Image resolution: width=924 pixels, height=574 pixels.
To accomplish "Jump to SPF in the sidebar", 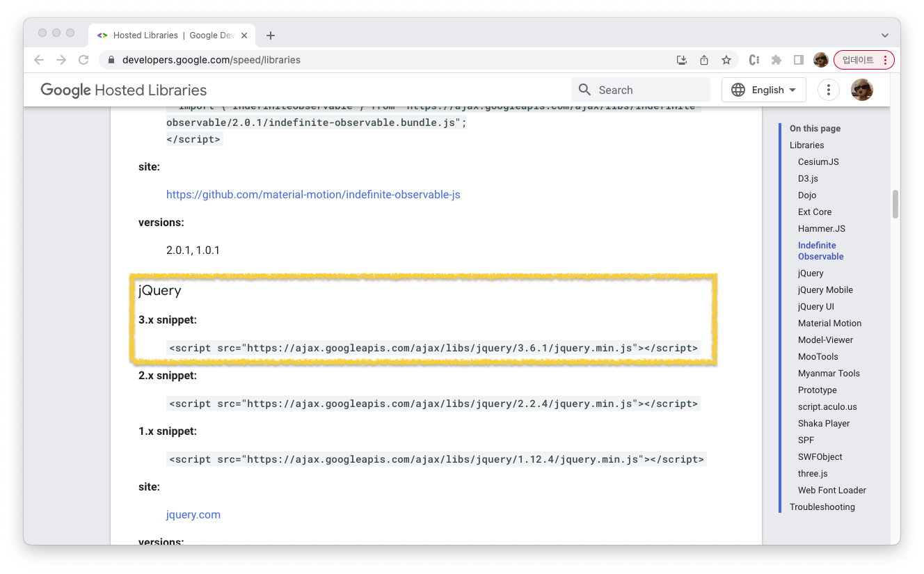I will (806, 440).
